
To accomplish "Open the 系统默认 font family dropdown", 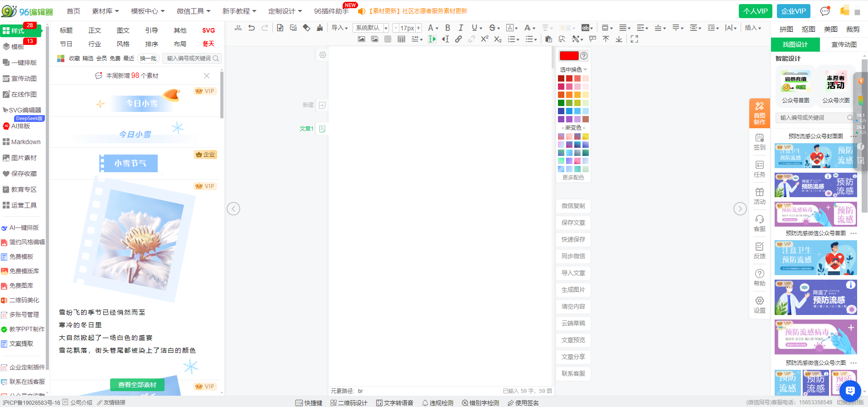I will (371, 28).
